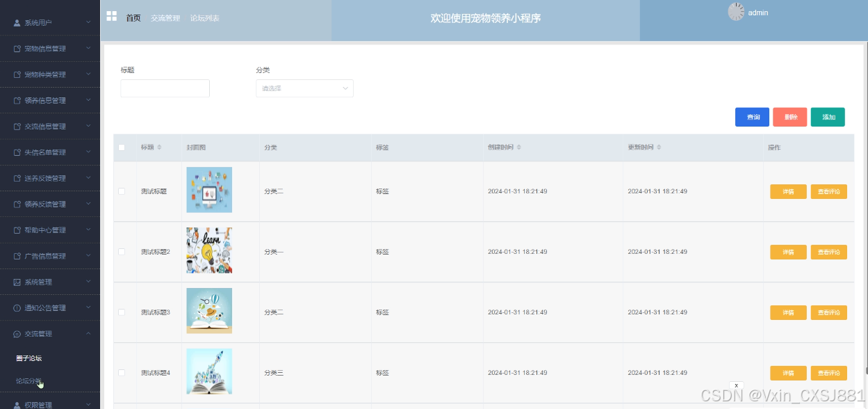Expand 帮助中心管理 with its chevron
This screenshot has width=868, height=409.
tap(88, 230)
